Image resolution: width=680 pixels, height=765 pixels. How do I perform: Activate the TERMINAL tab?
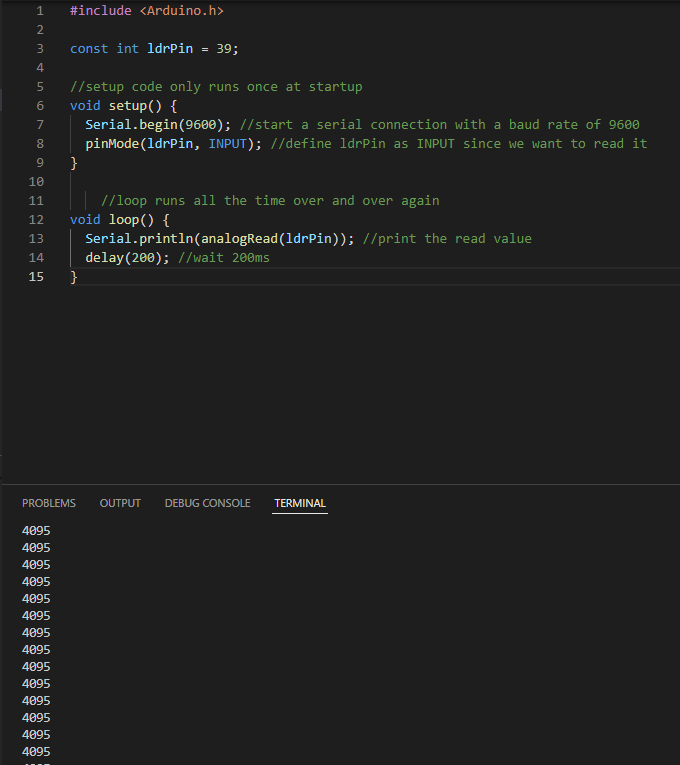(x=300, y=503)
